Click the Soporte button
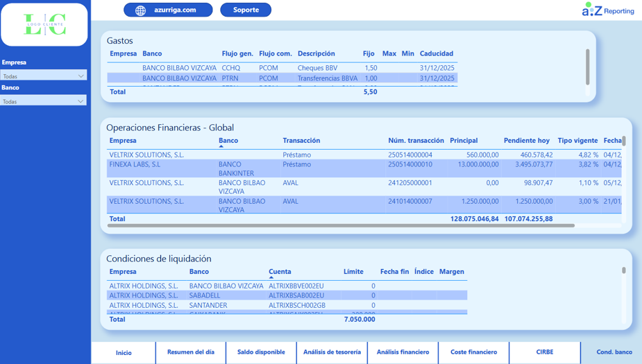This screenshot has width=642, height=364. (246, 10)
